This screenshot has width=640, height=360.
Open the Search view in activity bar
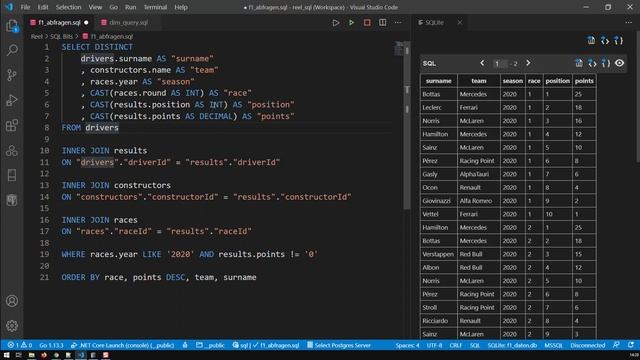[12, 50]
